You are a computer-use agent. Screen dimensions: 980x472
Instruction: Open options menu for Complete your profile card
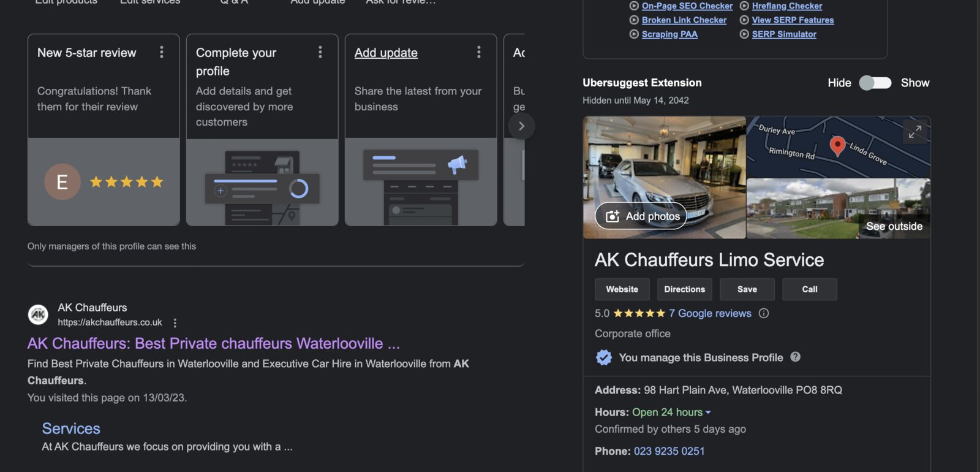[x=320, y=52]
